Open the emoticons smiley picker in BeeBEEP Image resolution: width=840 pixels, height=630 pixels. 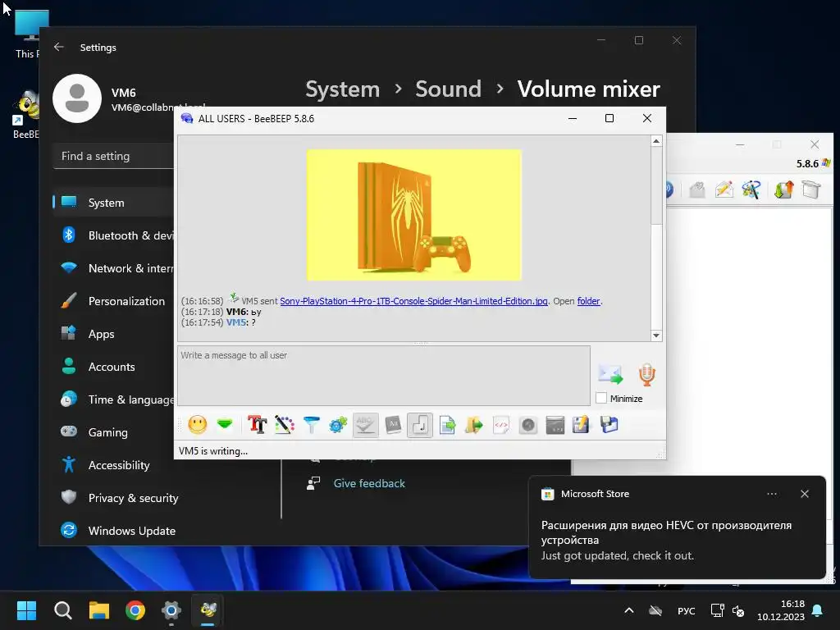(198, 425)
